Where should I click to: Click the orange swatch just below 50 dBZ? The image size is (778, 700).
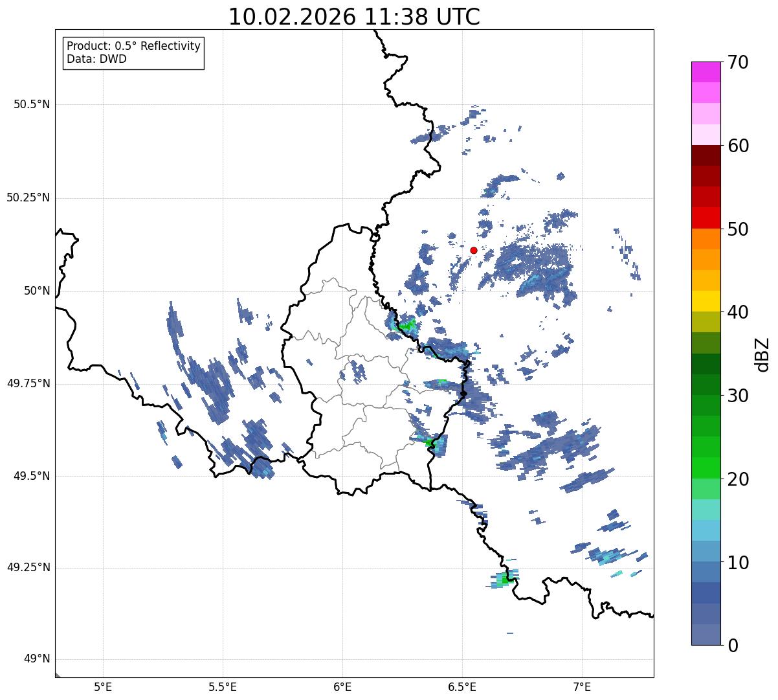click(706, 239)
